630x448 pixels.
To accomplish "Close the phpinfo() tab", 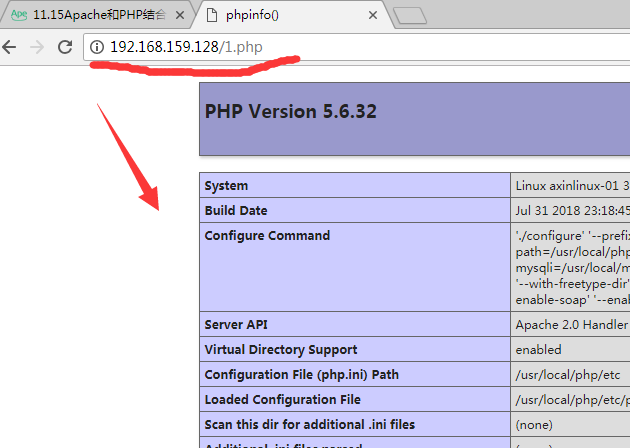I will coord(373,15).
